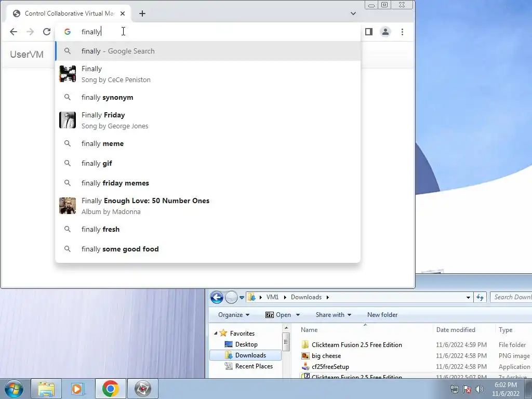Open Chrome side panel icon

(x=369, y=32)
